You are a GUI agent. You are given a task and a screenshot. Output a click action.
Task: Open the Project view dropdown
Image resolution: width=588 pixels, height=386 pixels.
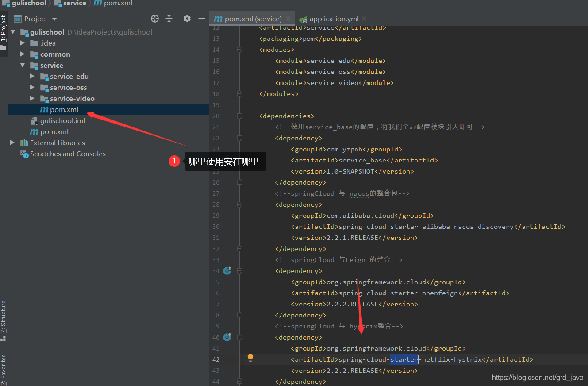(x=54, y=19)
